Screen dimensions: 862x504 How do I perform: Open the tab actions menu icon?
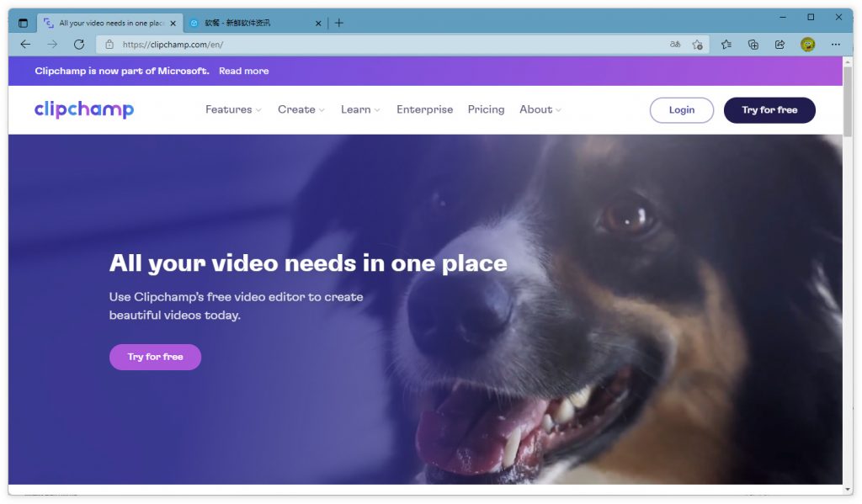(23, 24)
